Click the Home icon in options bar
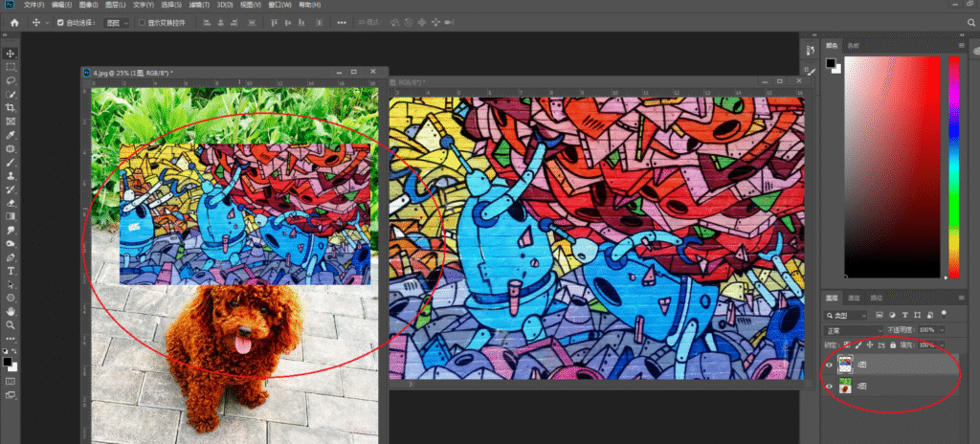The image size is (980, 444). tap(14, 23)
